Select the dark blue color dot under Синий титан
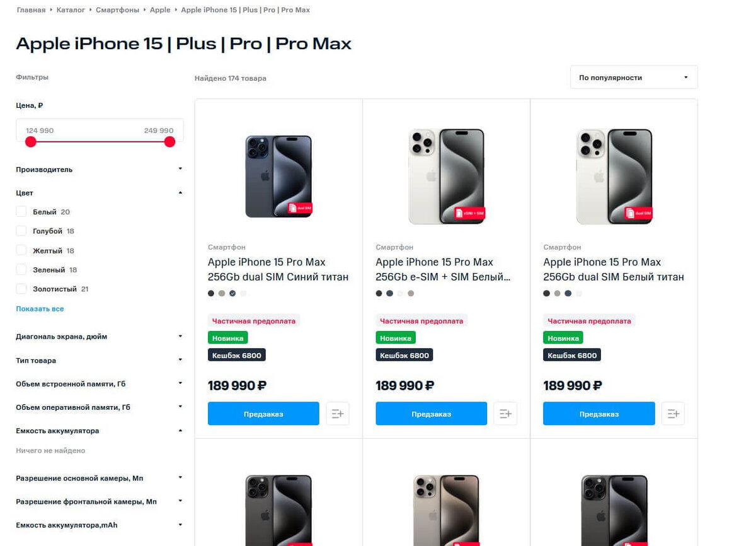The width and height of the screenshot is (756, 546). 232,293
